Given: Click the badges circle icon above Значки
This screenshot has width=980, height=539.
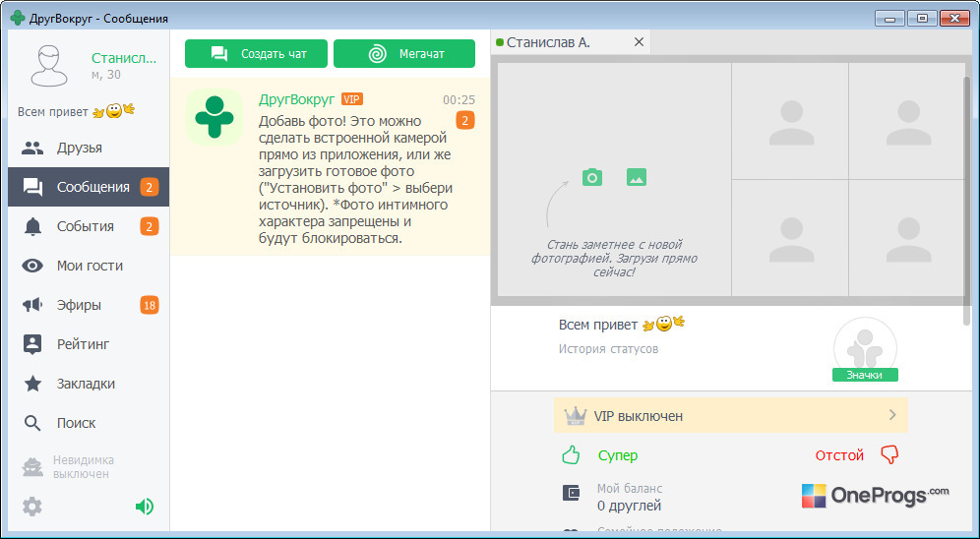Looking at the screenshot, I should (865, 348).
